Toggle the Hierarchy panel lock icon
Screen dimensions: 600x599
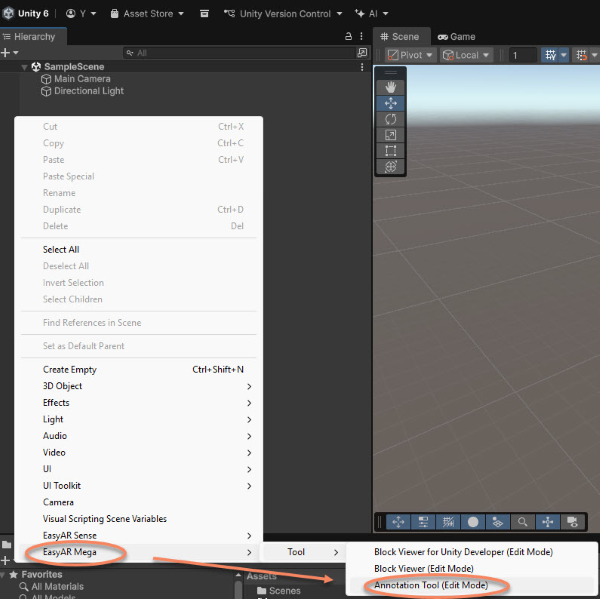(x=350, y=36)
